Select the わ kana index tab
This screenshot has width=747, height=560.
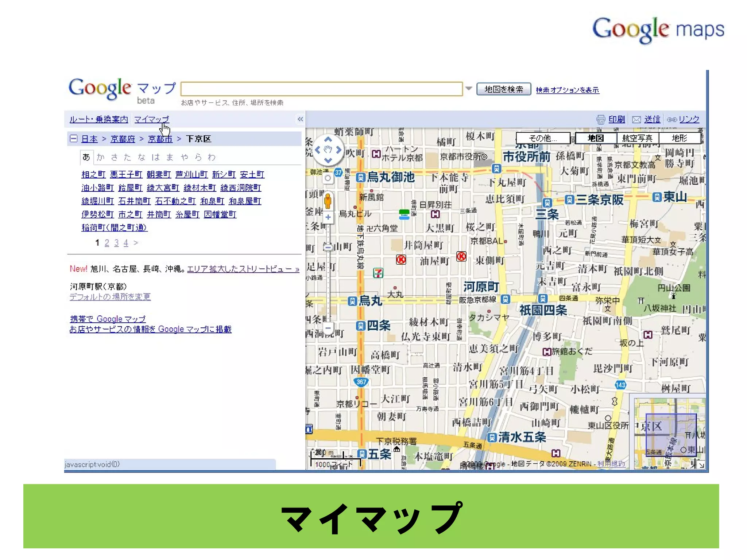pos(212,157)
